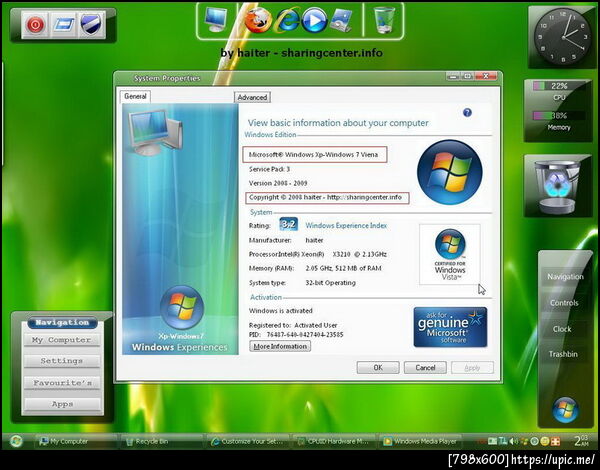The width and height of the screenshot is (600, 470).
Task: Click the large Windows orb logo
Action: coord(450,172)
